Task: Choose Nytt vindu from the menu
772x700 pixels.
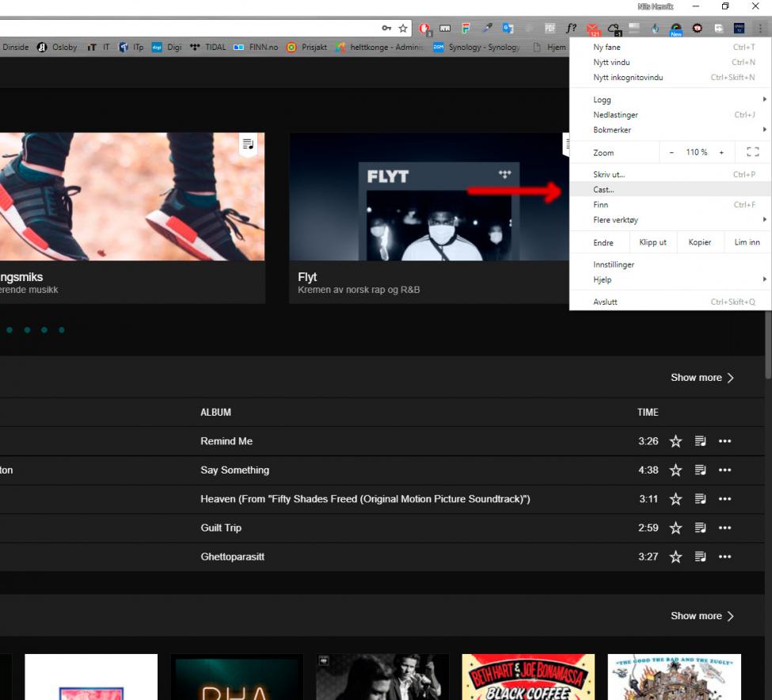Action: point(670,62)
